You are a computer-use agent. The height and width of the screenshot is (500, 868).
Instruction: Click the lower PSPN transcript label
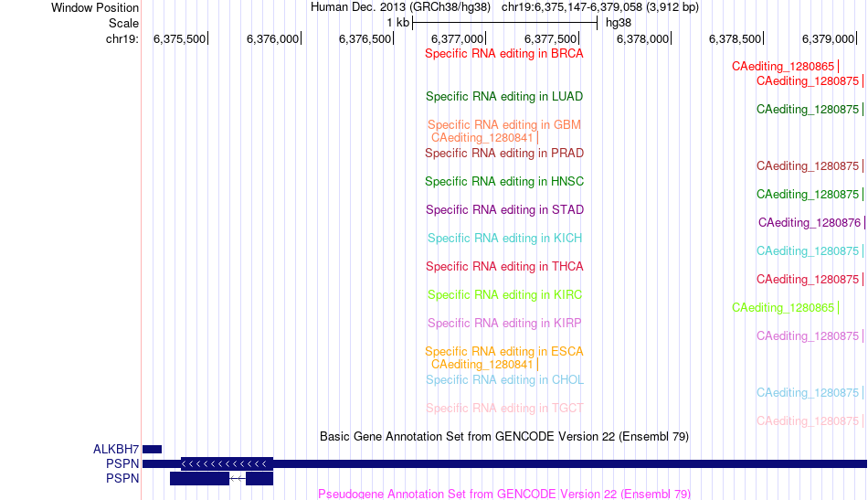tap(122, 478)
